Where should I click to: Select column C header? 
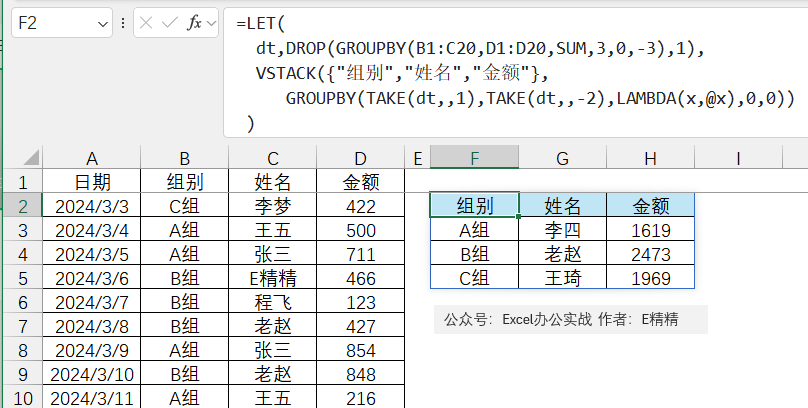point(273,158)
